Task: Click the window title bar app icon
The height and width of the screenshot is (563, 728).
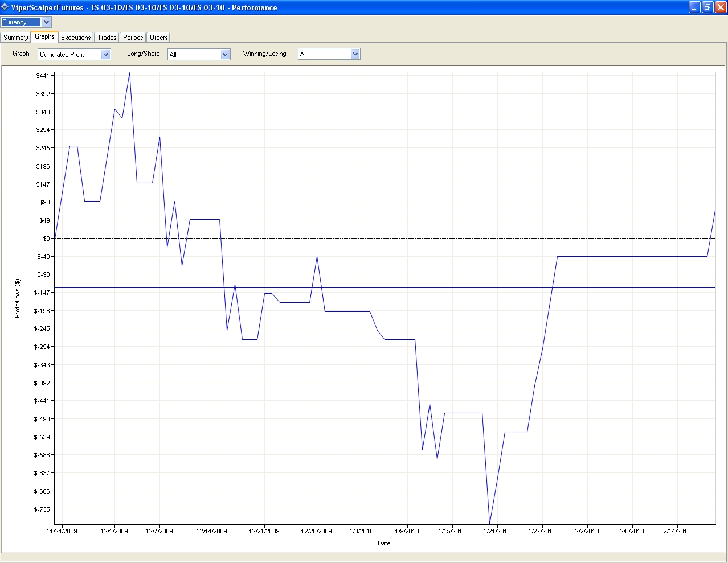Action: 5,7
